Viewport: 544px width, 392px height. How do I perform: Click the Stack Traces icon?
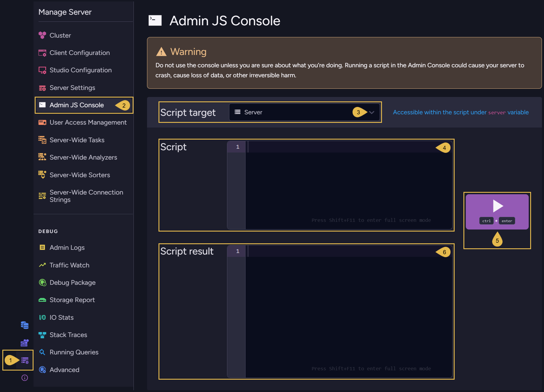(42, 335)
